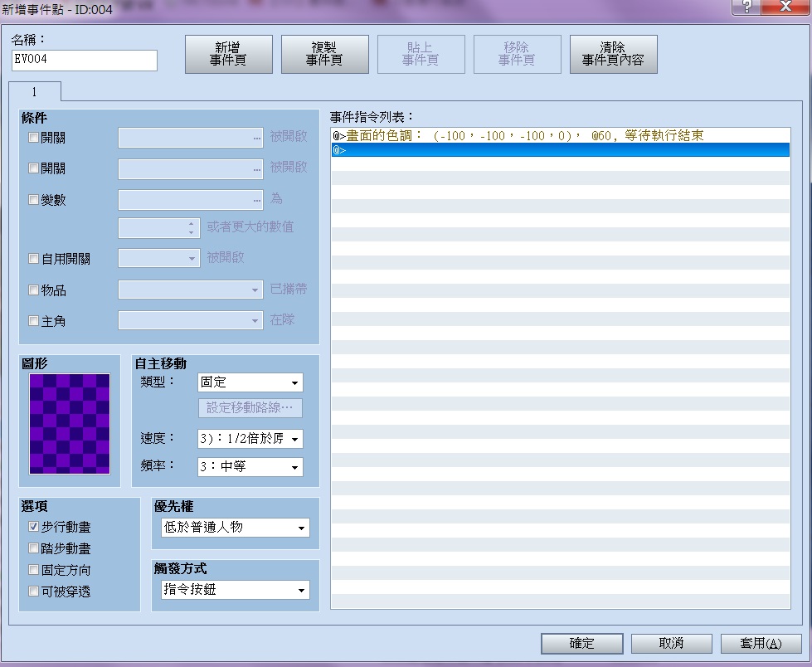Select the 畫面的色調 command line
812x667 pixels.
(561, 136)
